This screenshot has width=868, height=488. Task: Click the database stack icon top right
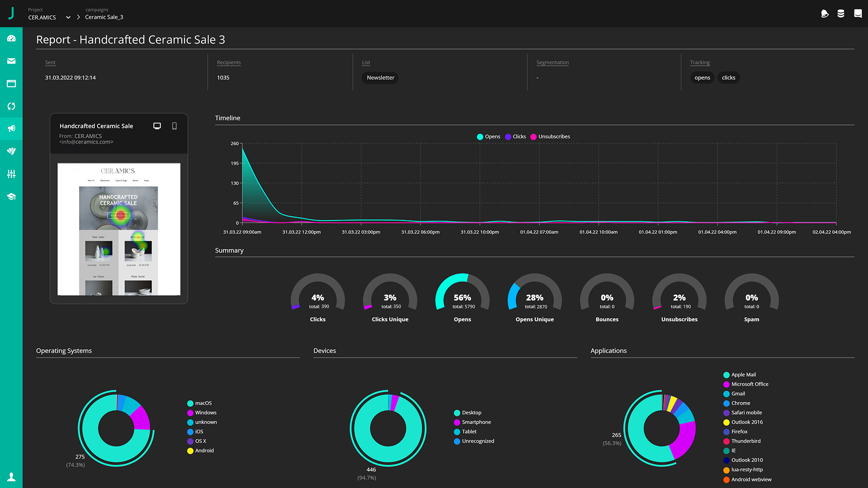point(841,14)
